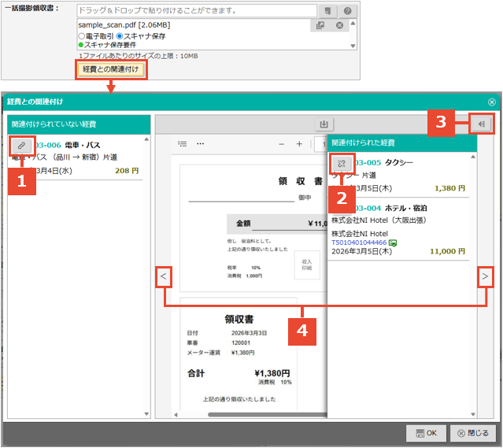Click the preview icon beside sample_scan.pdf
Viewport: 503px width, 448px height.
(x=320, y=26)
